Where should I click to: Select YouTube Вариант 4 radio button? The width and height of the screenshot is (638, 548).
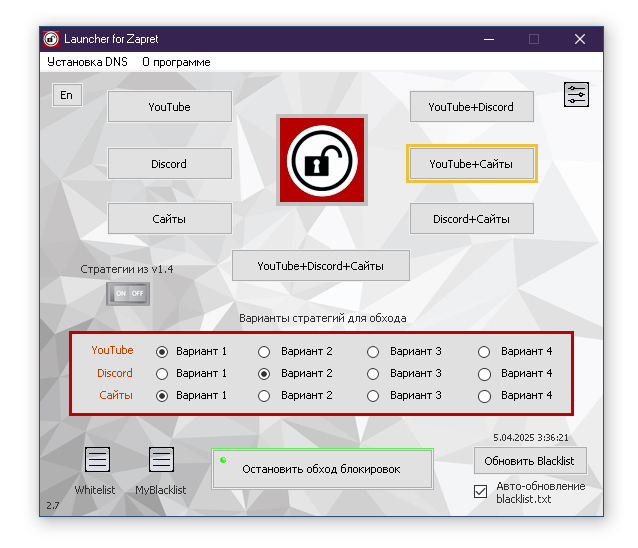point(484,352)
